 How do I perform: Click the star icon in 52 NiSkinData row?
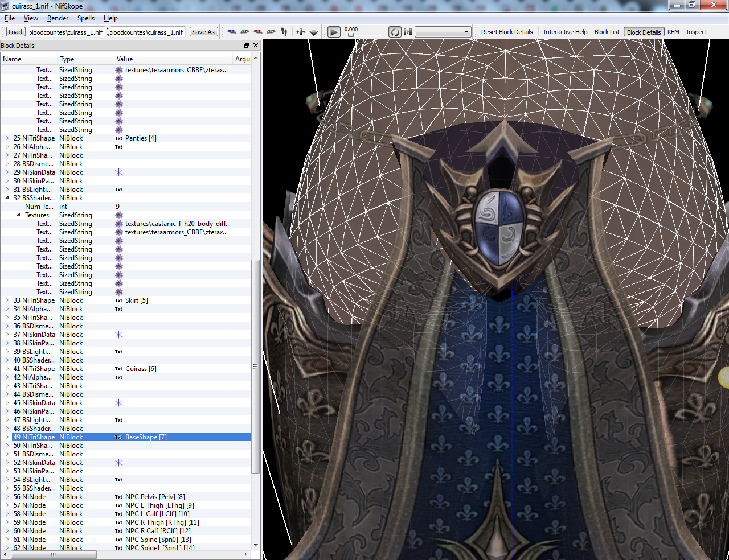[118, 463]
